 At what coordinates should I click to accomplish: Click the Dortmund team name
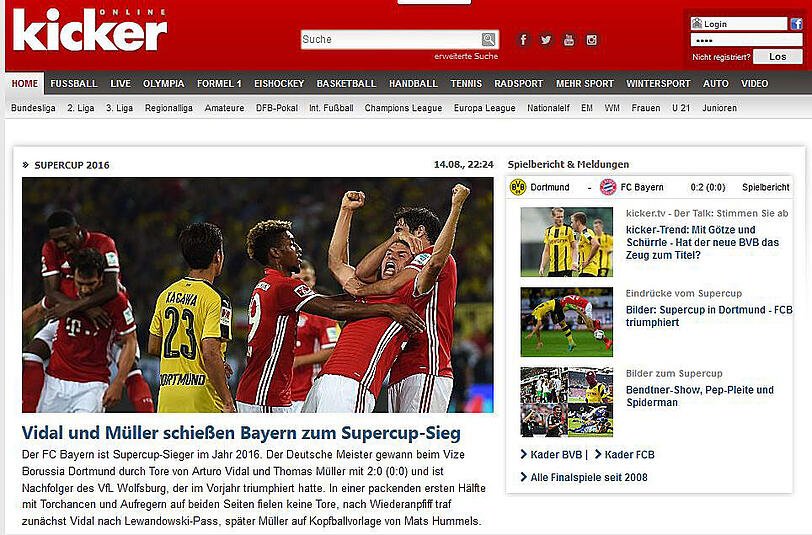click(x=549, y=187)
